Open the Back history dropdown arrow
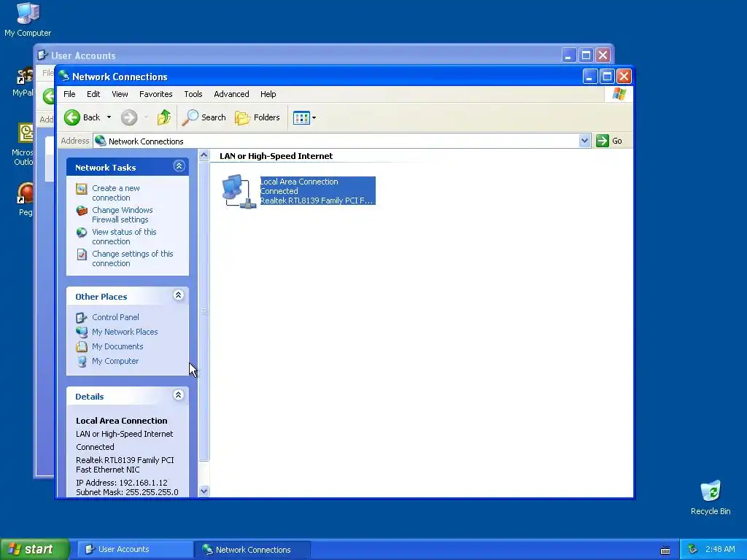This screenshot has width=747, height=560. click(109, 117)
